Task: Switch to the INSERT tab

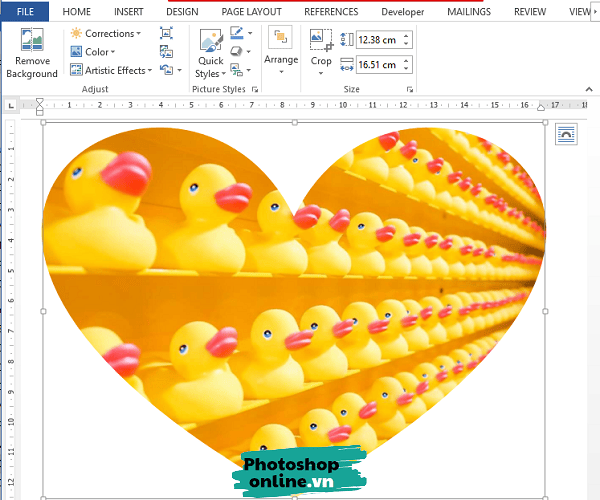Action: coord(129,12)
